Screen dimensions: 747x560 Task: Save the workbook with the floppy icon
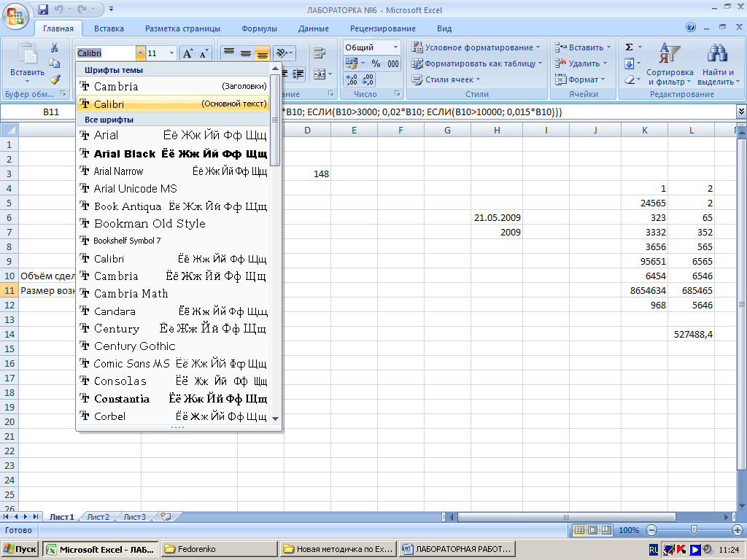43,9
